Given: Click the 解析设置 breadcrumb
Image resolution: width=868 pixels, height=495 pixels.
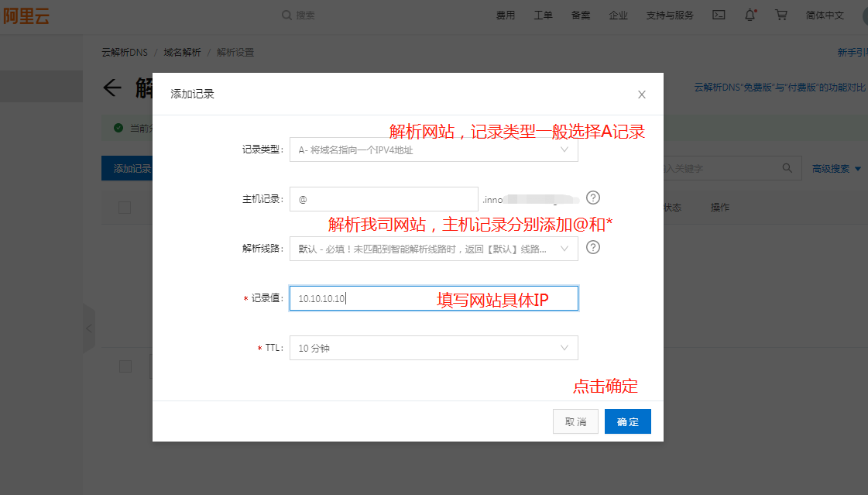Looking at the screenshot, I should (x=235, y=52).
